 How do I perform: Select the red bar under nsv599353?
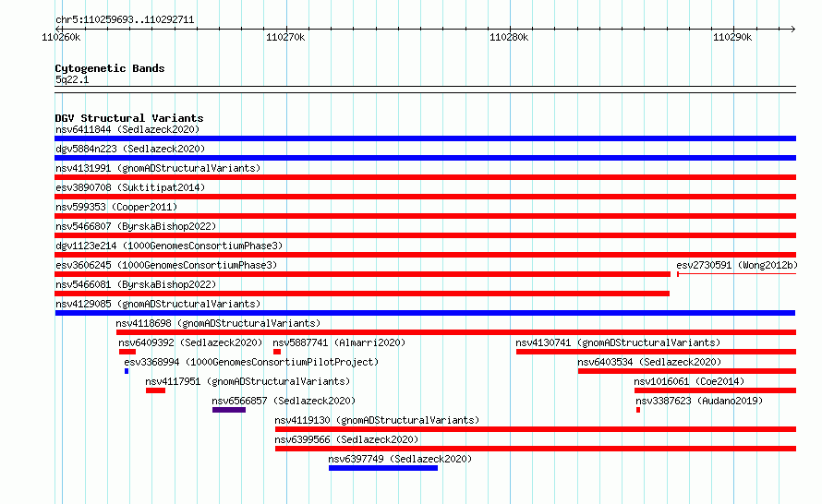coord(425,216)
